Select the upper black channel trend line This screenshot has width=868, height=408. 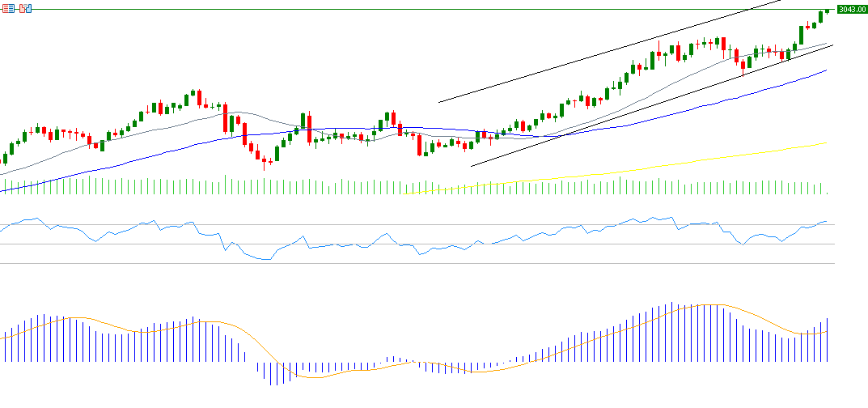[607, 57]
